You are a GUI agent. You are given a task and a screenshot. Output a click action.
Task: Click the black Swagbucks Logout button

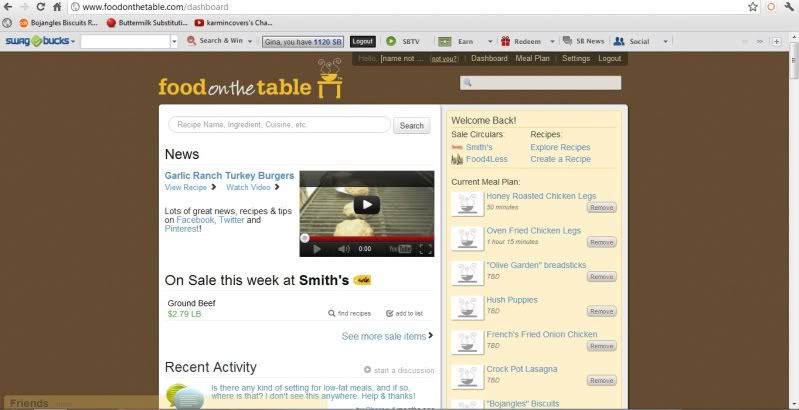pos(363,41)
